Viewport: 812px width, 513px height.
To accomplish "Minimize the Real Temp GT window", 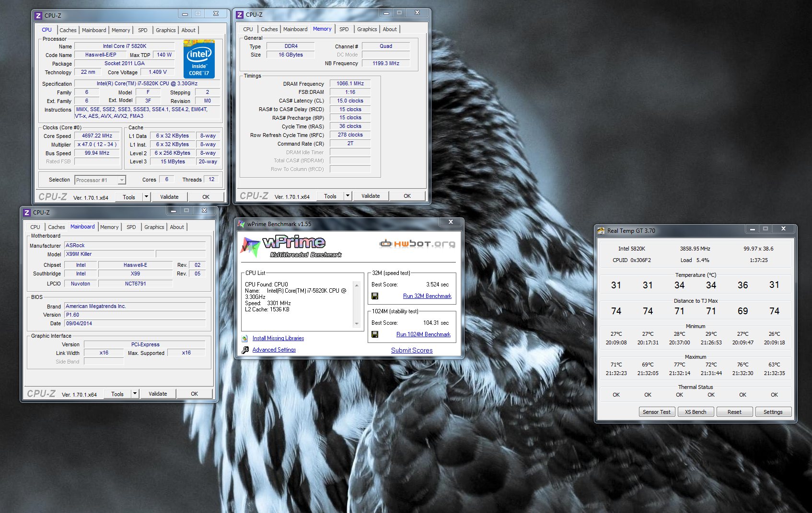I will point(752,229).
